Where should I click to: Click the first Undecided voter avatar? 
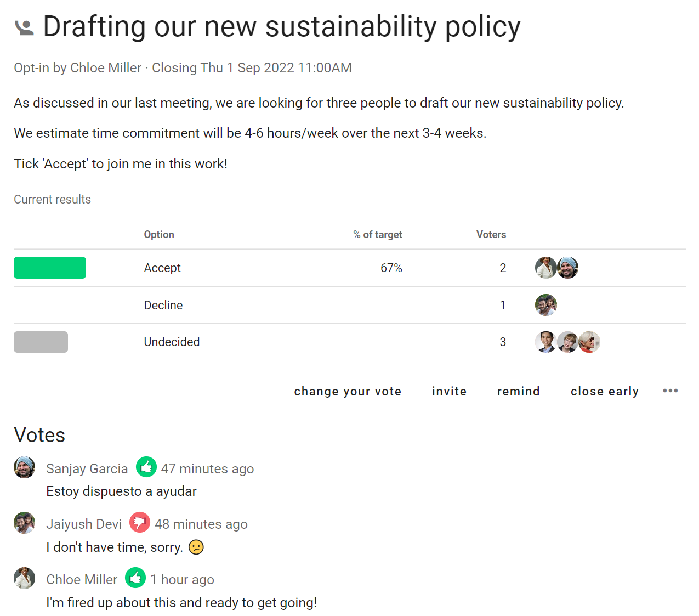[545, 342]
